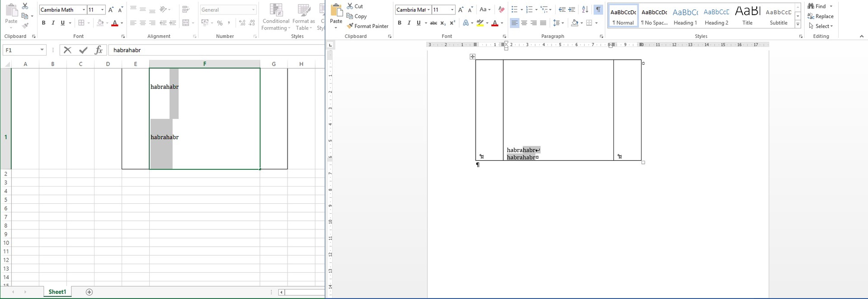Toggle Bold in the Word ribbon
This screenshot has height=299, width=868.
(x=399, y=23)
